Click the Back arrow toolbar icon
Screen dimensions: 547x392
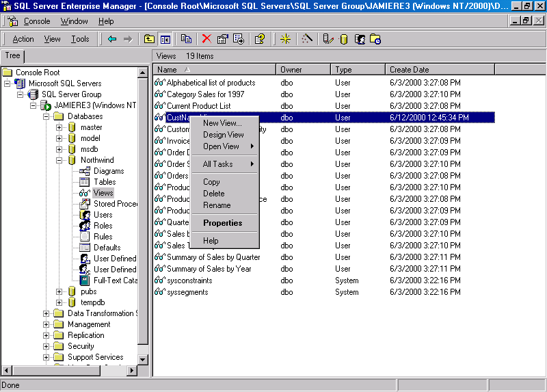click(x=112, y=39)
